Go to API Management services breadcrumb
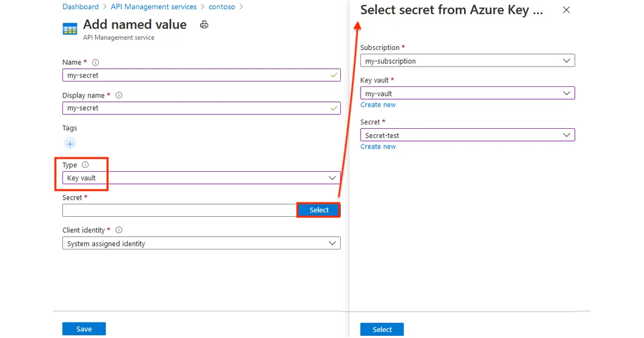 point(153,7)
